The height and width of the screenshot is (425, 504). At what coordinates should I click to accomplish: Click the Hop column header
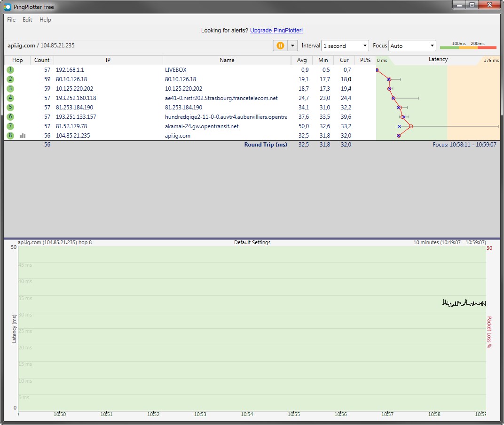click(x=17, y=60)
